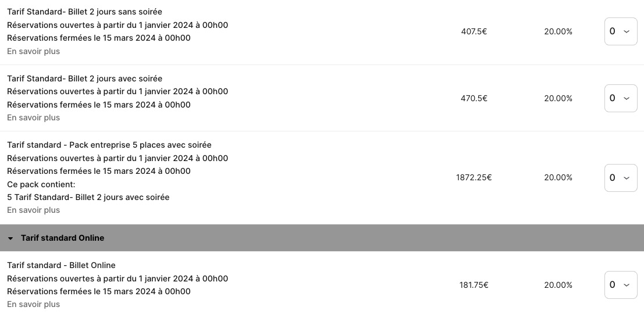
Task: Click the Tarif standard Online header label
Action: (62, 238)
